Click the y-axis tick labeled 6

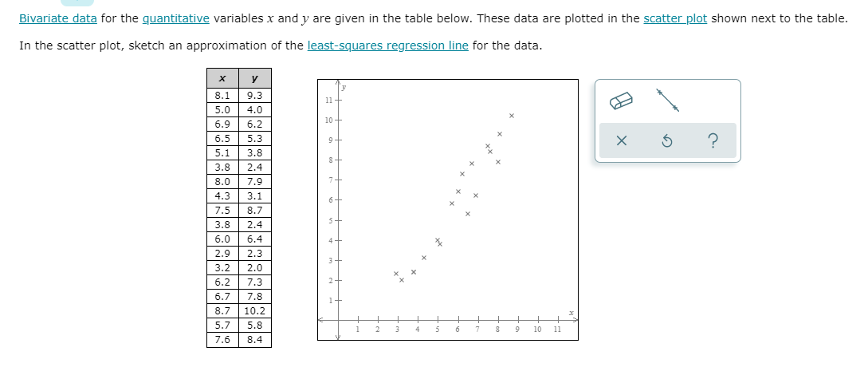331,200
